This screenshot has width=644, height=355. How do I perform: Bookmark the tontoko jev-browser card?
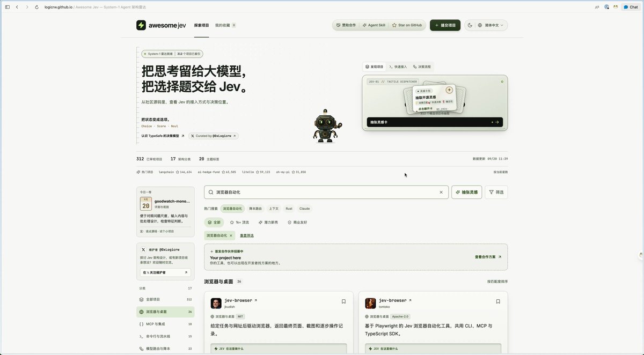coord(498,301)
